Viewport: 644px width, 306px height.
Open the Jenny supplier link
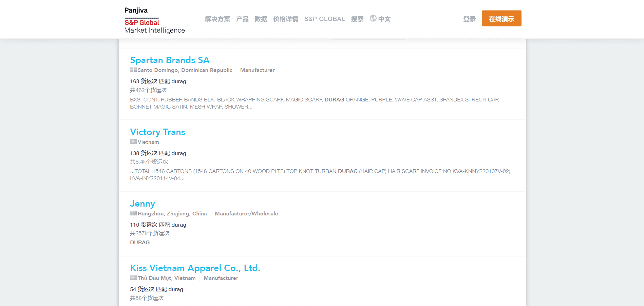143,204
